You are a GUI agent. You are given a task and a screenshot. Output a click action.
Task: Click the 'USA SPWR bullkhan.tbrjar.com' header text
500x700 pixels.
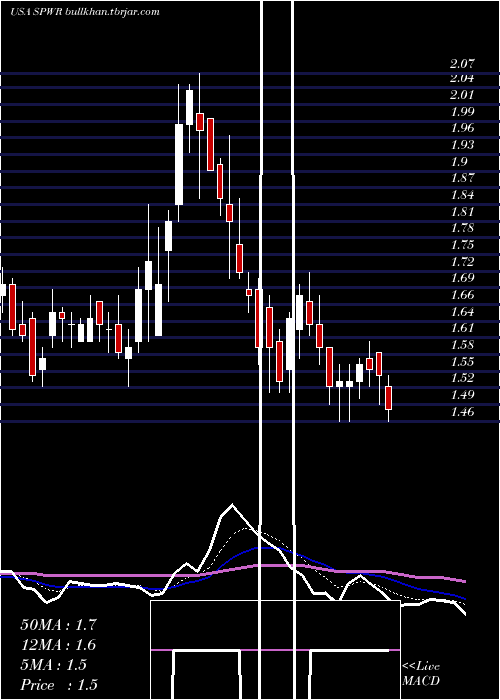click(85, 12)
